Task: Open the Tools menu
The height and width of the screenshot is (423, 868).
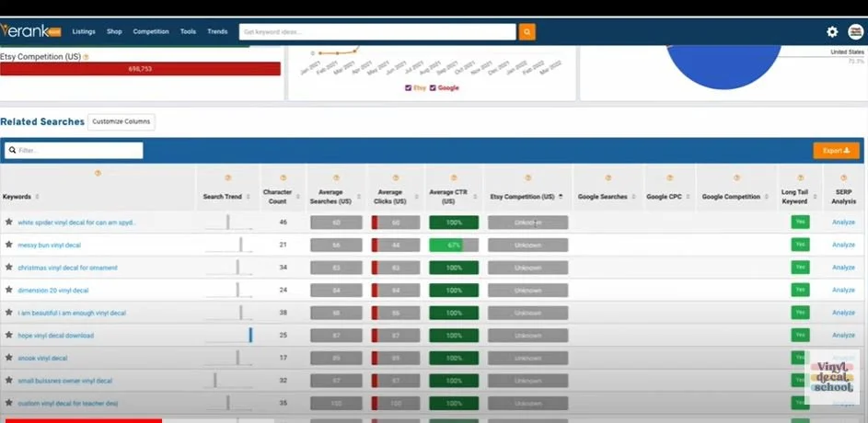Action: (188, 32)
